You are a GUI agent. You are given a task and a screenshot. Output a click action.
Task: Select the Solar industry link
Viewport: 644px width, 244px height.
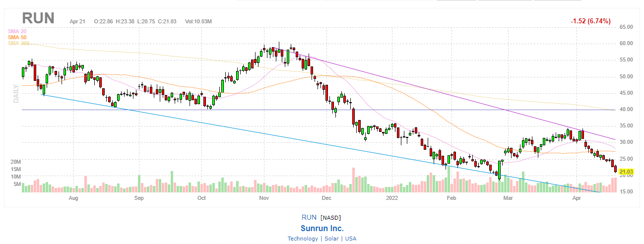332,239
